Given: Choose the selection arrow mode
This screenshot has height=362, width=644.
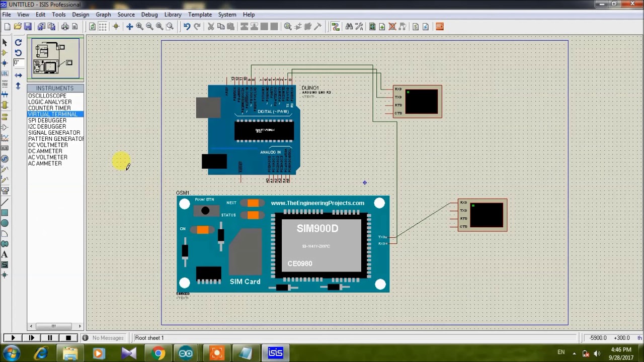Looking at the screenshot, I should pos(5,43).
